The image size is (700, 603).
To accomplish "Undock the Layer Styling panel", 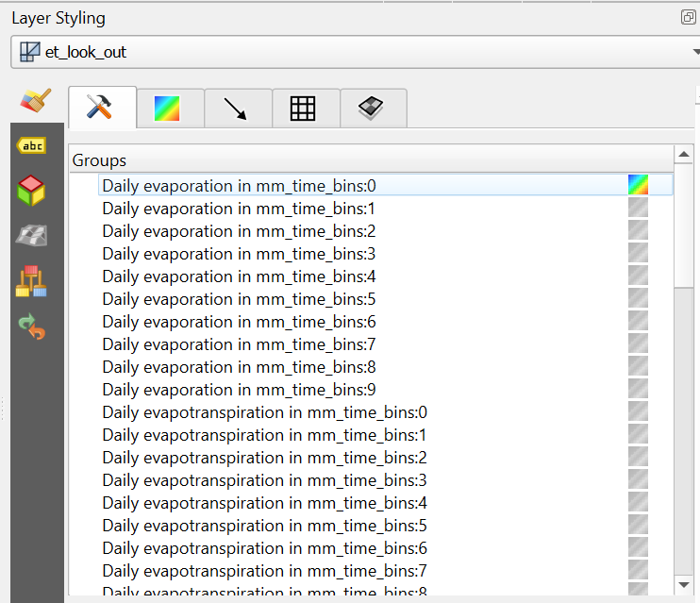I will point(688,18).
